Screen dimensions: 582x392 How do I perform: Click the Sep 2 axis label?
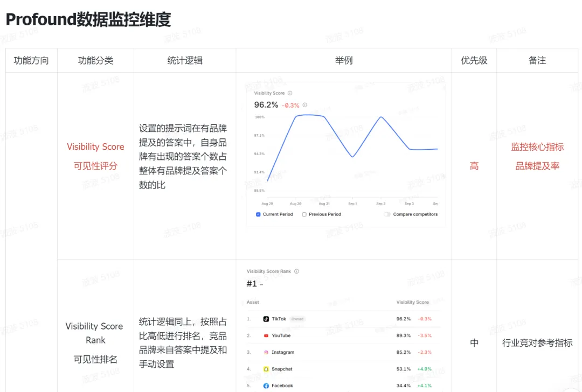381,204
